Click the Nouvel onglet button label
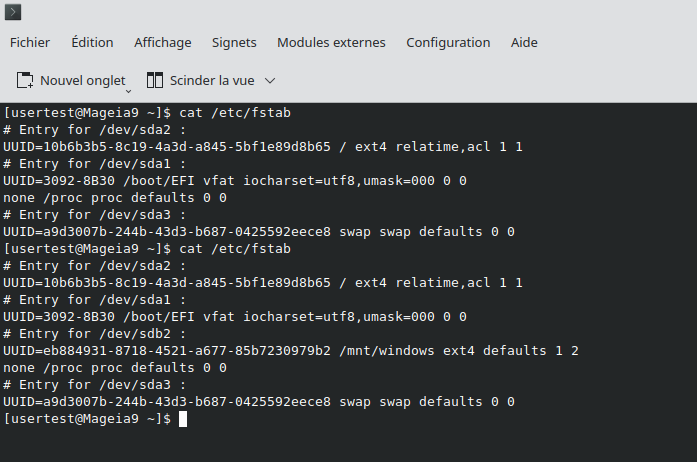This screenshot has width=697, height=462. 83,81
